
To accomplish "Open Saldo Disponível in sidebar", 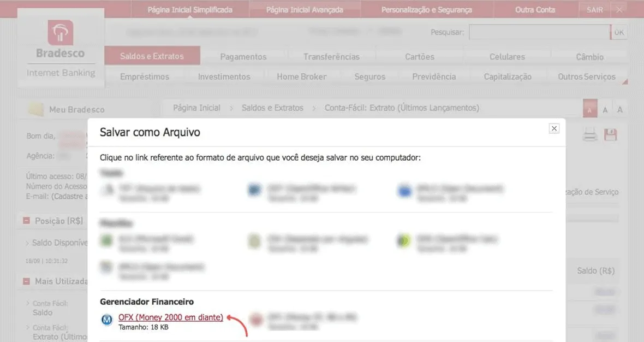I will pyautogui.click(x=59, y=243).
